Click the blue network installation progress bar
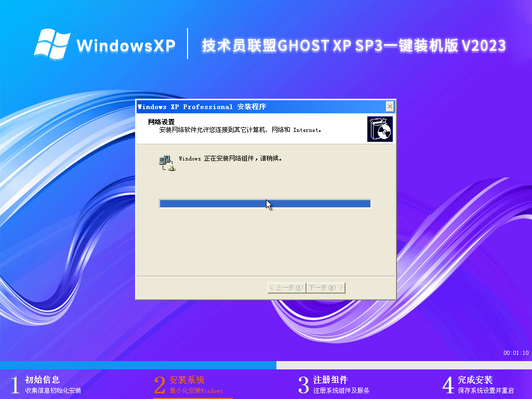532x399 pixels. click(265, 203)
